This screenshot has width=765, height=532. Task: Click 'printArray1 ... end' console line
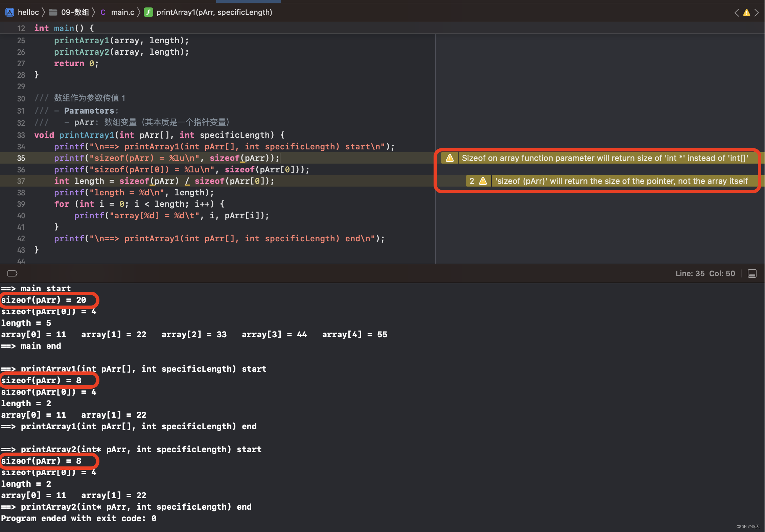[129, 427]
